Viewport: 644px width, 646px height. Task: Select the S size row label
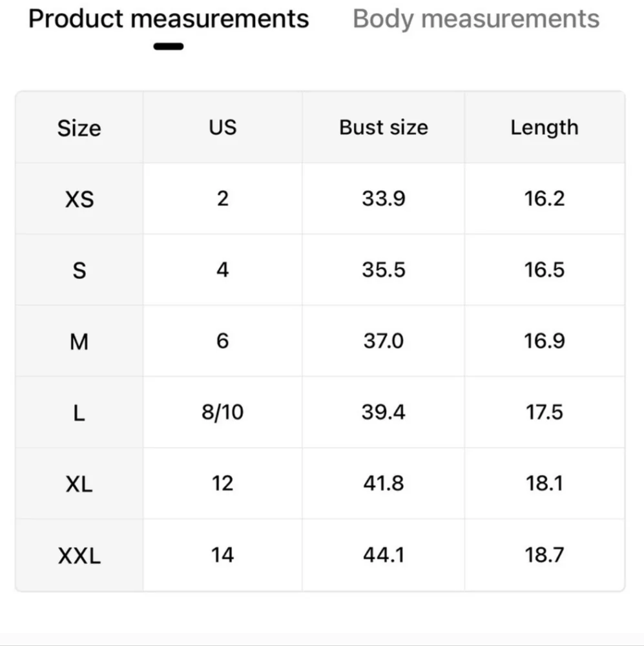(x=79, y=270)
